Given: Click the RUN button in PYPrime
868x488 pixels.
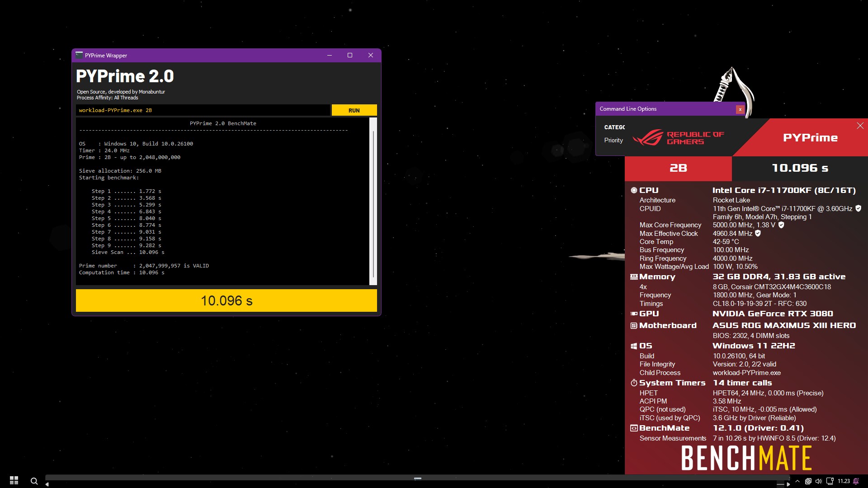Looking at the screenshot, I should pyautogui.click(x=354, y=110).
